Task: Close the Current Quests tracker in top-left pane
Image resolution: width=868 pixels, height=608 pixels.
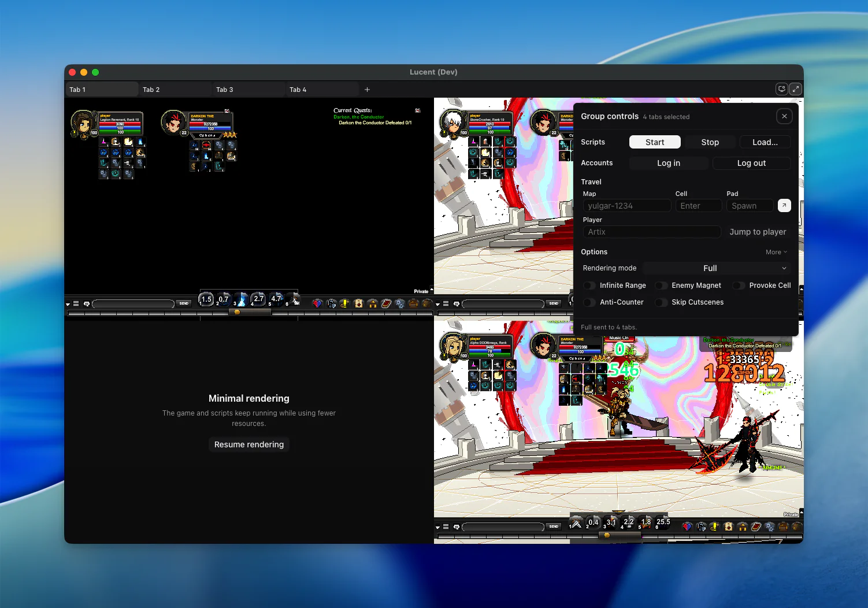Action: tap(418, 110)
